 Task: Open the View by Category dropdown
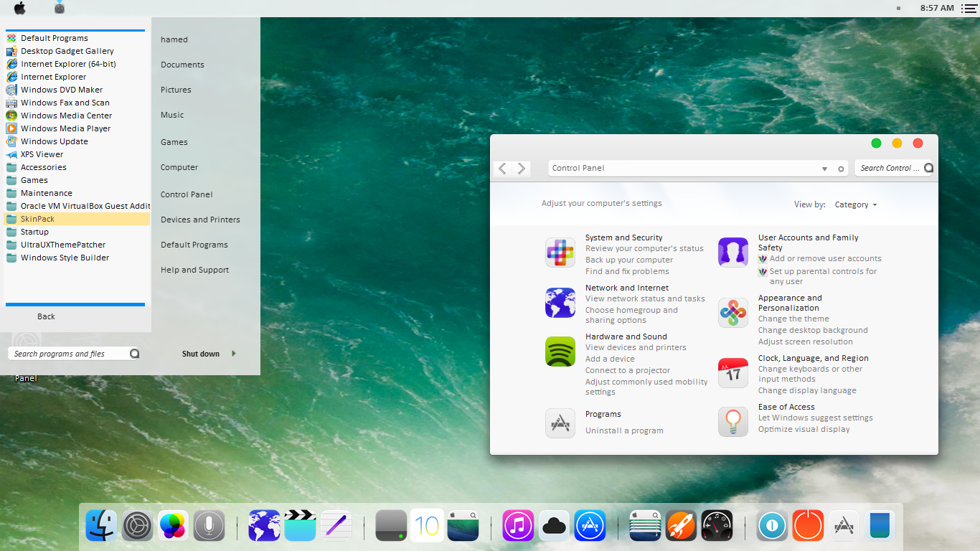[856, 204]
